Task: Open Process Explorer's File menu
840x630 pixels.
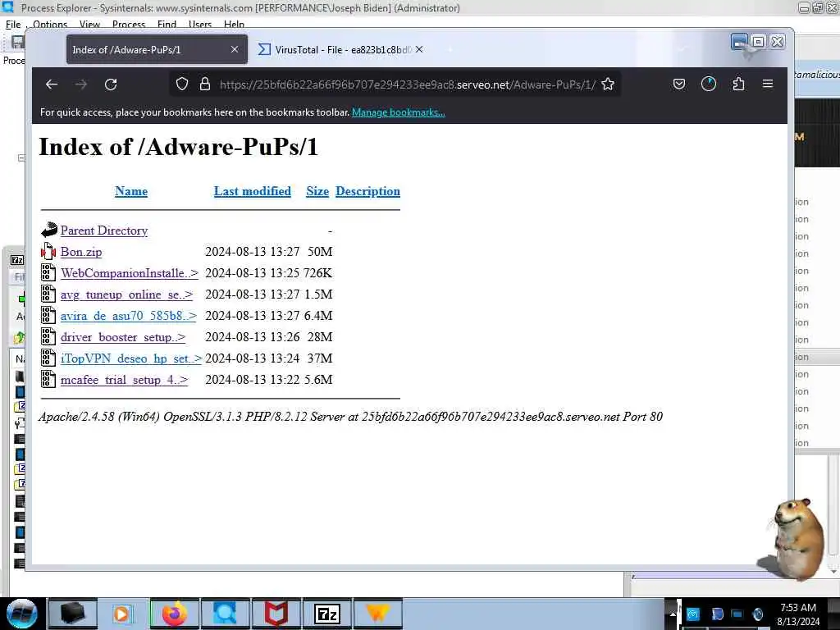Action: [x=13, y=24]
